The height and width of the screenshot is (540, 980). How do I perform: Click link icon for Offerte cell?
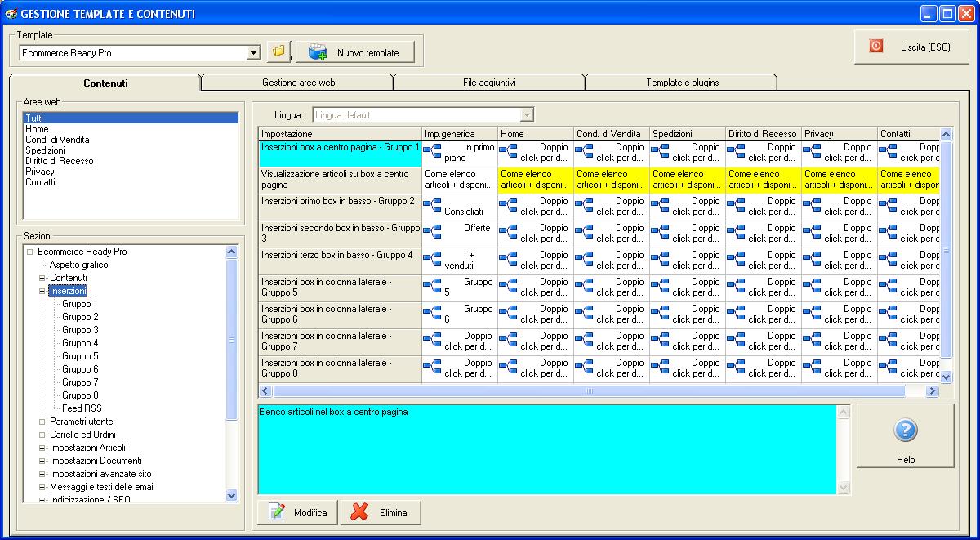click(x=432, y=233)
